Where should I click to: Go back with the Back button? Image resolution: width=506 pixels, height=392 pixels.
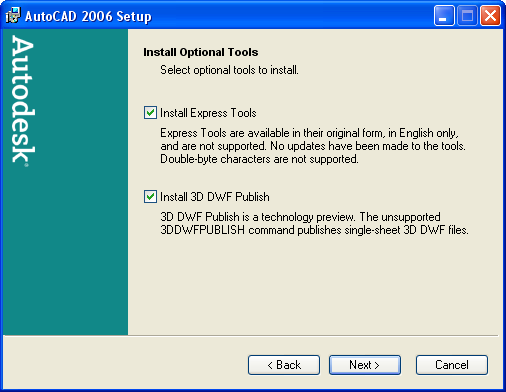click(284, 365)
